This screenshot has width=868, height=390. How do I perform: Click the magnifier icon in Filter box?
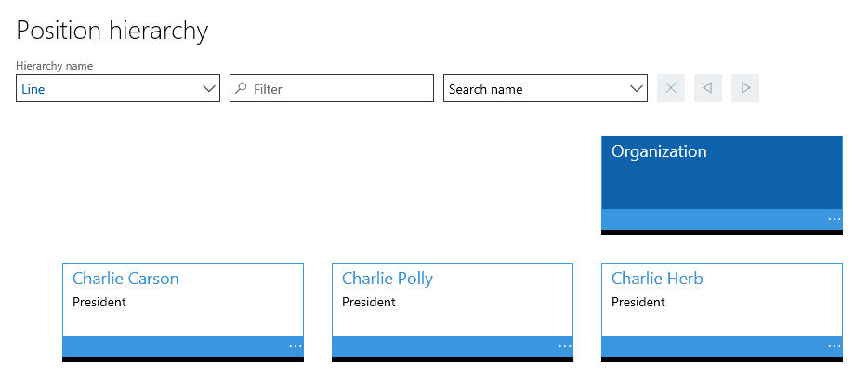[241, 88]
